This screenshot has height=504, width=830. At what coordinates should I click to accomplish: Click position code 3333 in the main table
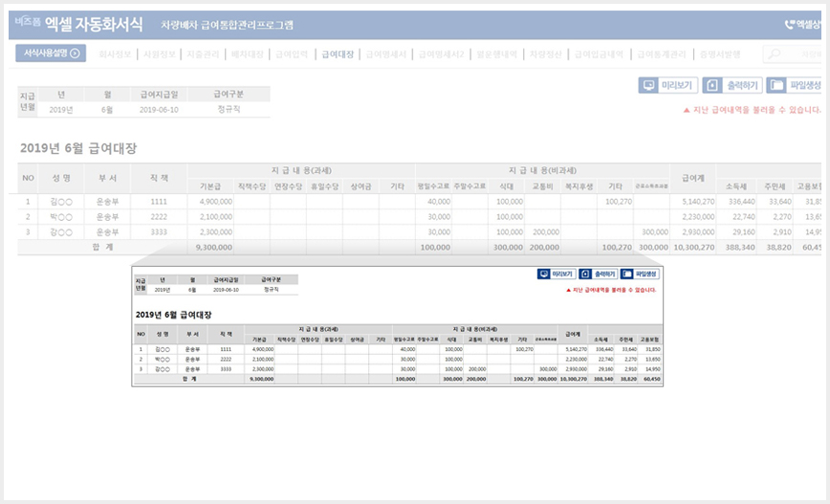click(x=159, y=231)
